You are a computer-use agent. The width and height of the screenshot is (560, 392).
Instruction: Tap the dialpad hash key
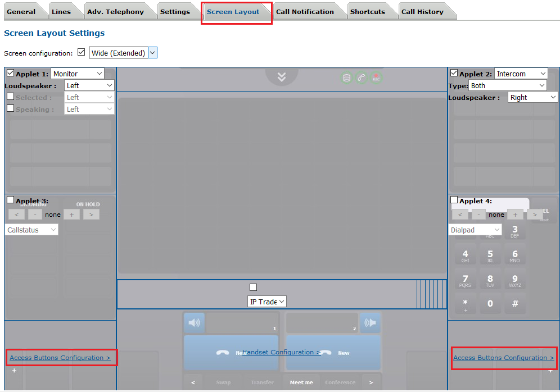point(514,303)
